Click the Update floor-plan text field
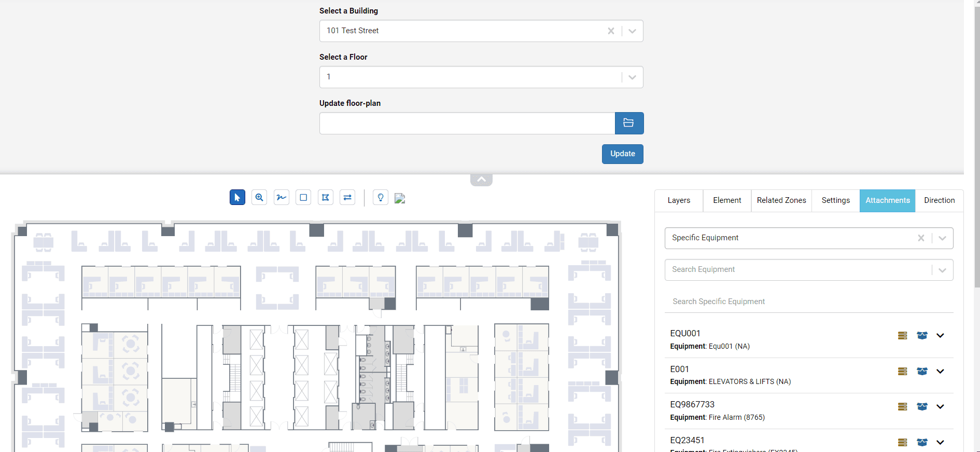Viewport: 980px width, 452px height. point(467,124)
